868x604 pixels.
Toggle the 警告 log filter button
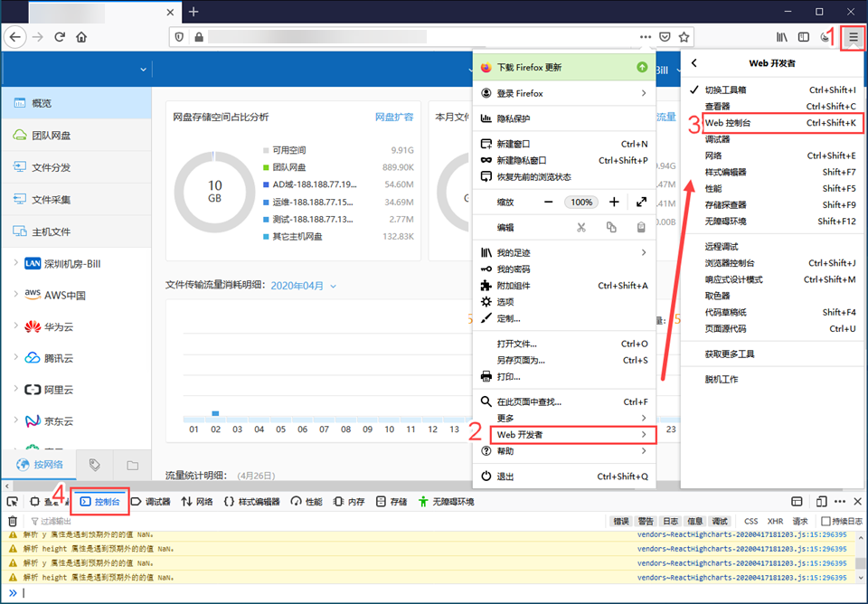[x=646, y=521]
